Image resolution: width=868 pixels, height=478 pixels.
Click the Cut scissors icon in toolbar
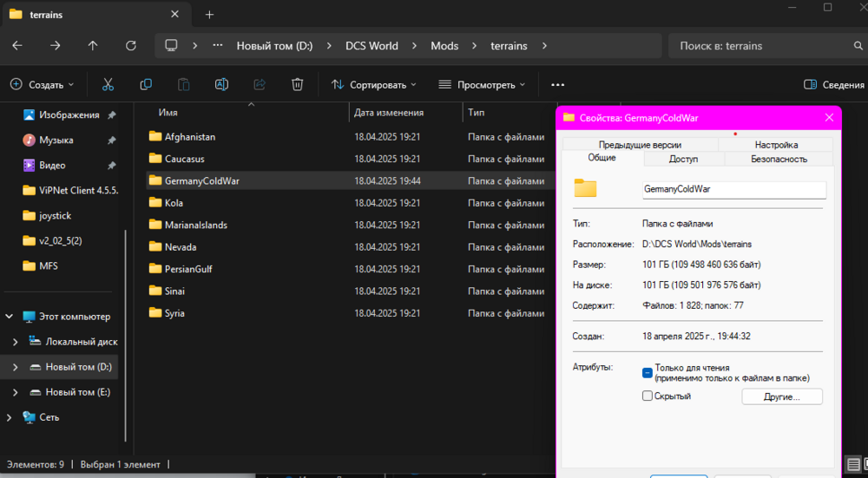(x=108, y=84)
